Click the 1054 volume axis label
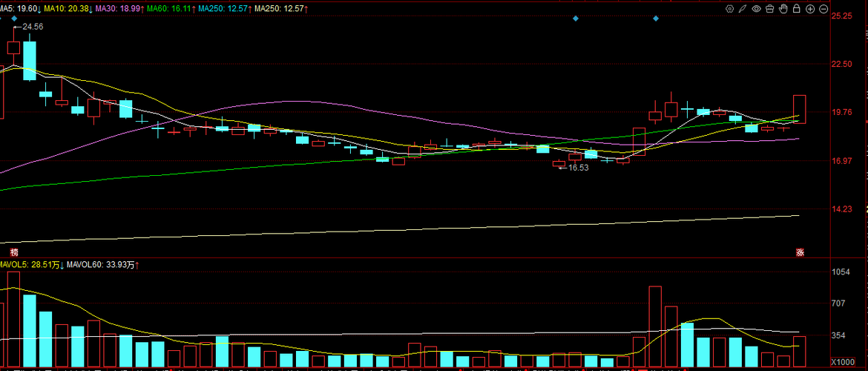Image resolution: width=868 pixels, height=371 pixels. click(841, 272)
